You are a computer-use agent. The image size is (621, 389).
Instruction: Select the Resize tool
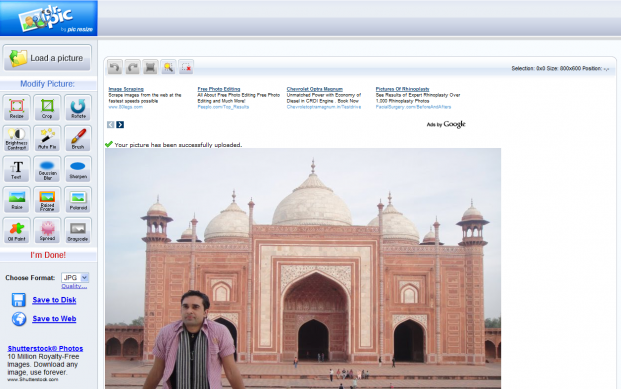(17, 108)
